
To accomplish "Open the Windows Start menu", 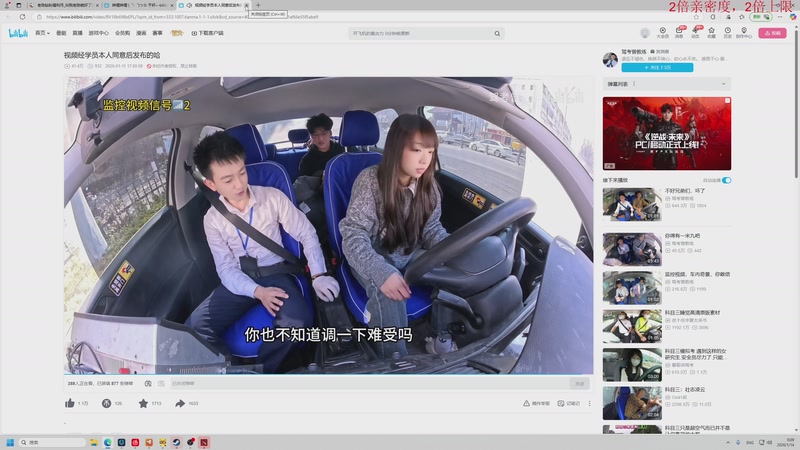I will 10,442.
